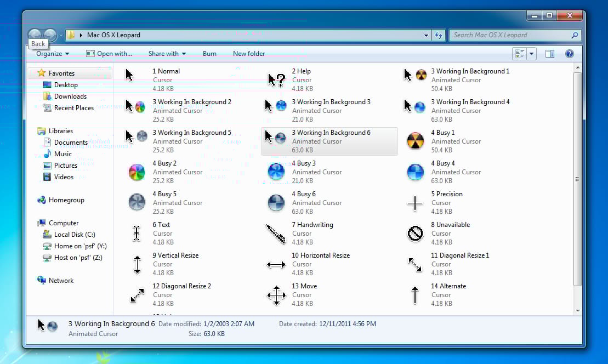Open Home on 'psf' (Y:) drive
Viewport: 608px width, 364px height.
(x=80, y=246)
